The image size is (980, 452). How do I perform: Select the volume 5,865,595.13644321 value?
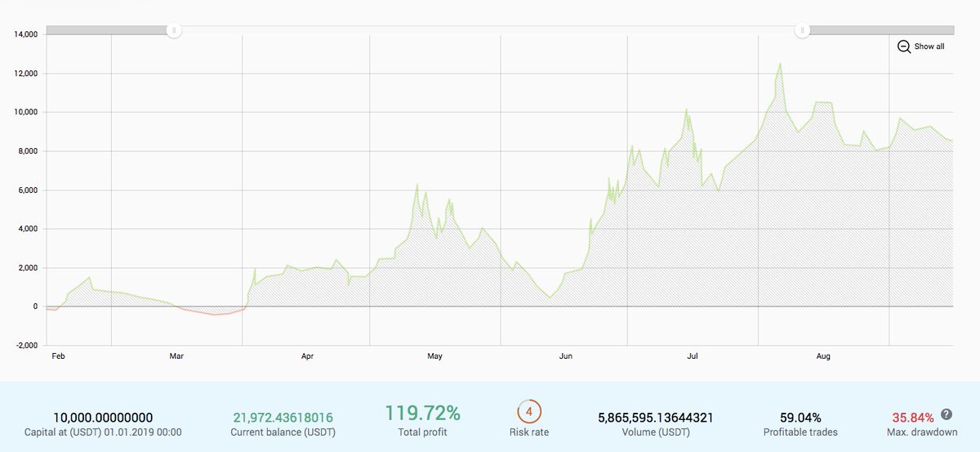[x=656, y=418]
